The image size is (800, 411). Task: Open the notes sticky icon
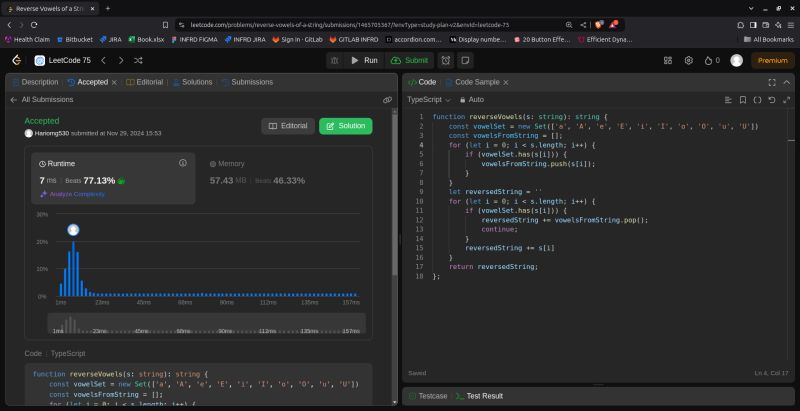465,60
